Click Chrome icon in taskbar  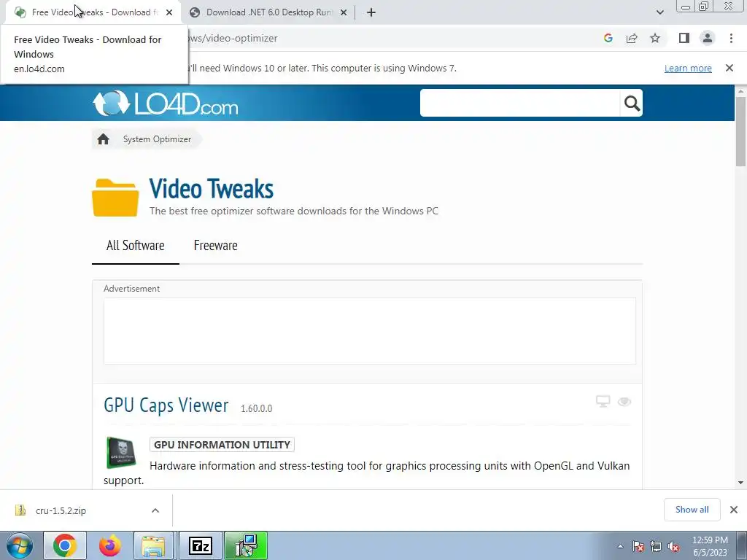click(x=65, y=545)
